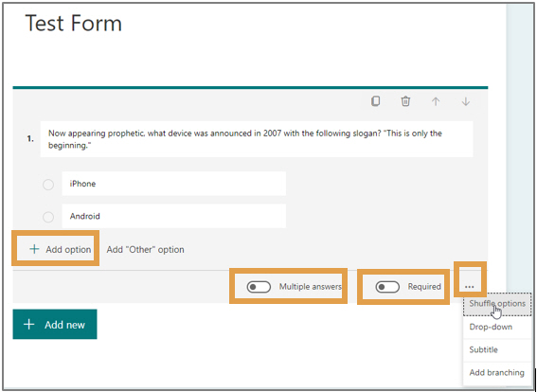This screenshot has height=392, width=537.
Task: Select the iPhone radio button
Action: coord(48,185)
